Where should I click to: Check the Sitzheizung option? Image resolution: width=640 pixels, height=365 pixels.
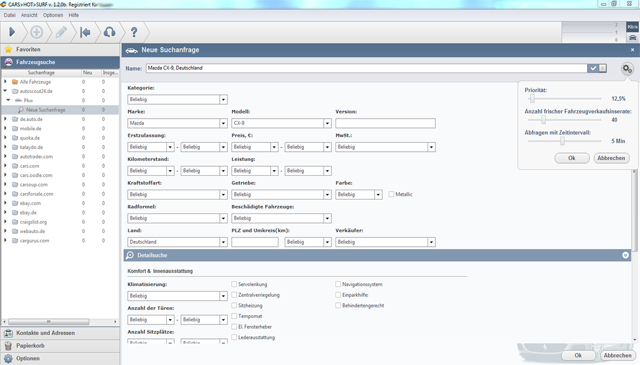234,305
